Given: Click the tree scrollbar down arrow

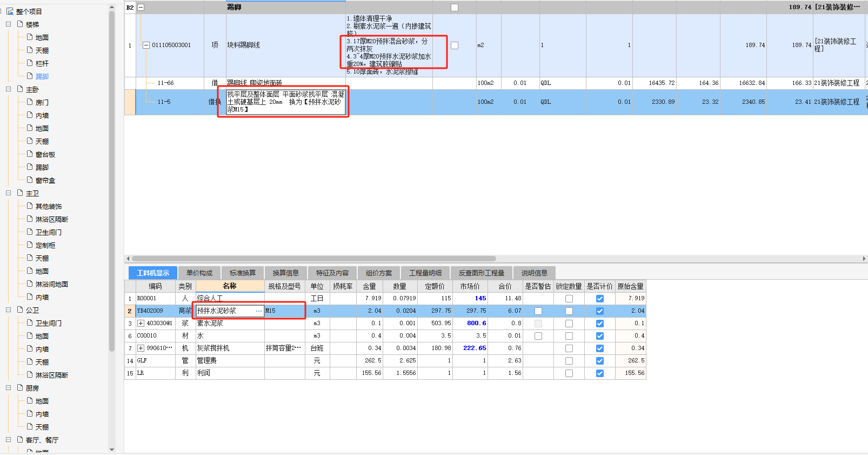Looking at the screenshot, I should [112, 450].
